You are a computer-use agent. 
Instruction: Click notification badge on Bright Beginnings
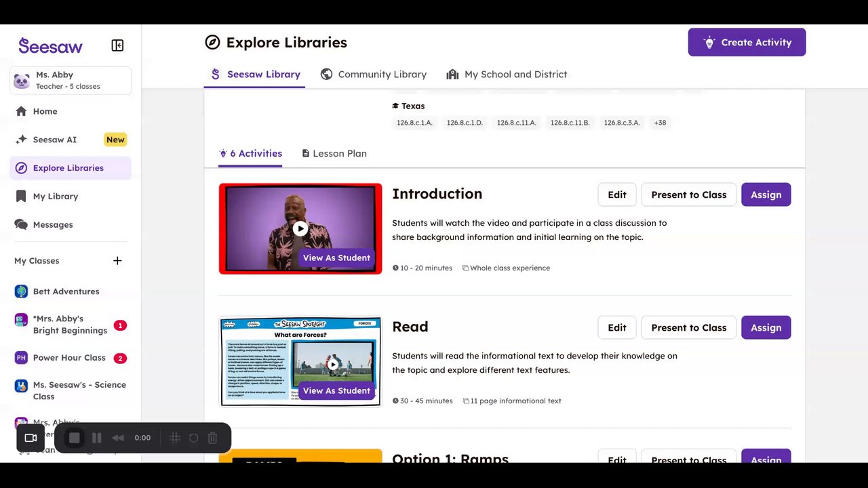[120, 325]
